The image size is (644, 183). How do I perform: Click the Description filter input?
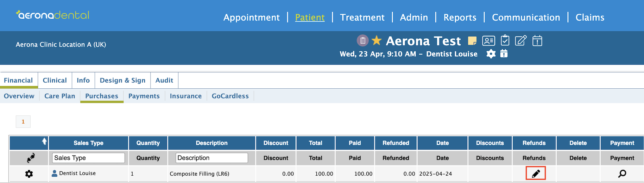[x=211, y=158]
